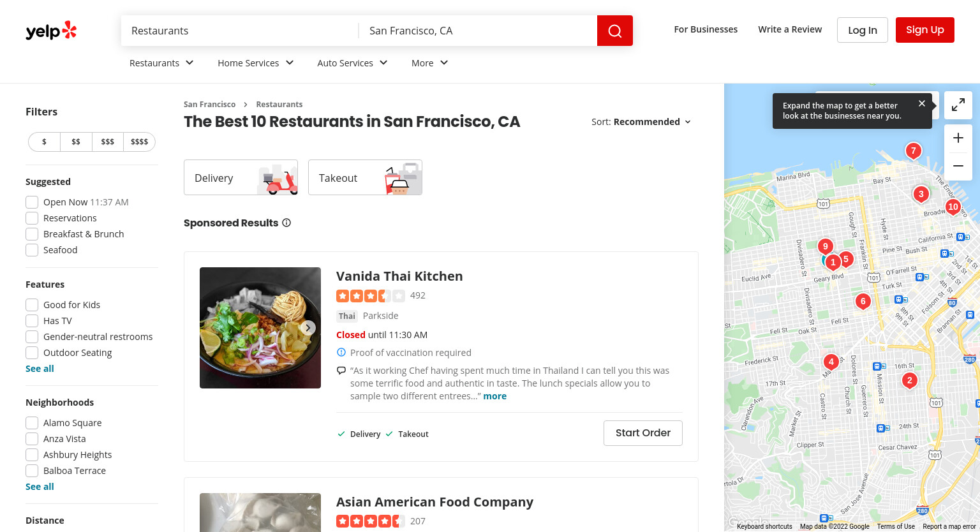Show next photo of Vanida Thai Kitchen
The image size is (980, 532).
tap(308, 328)
